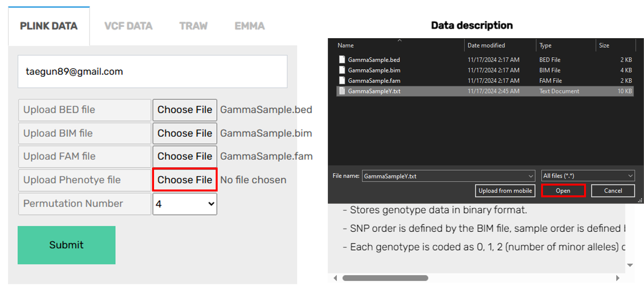Click Open in the file dialog
The width and height of the screenshot is (644, 294).
tap(563, 191)
